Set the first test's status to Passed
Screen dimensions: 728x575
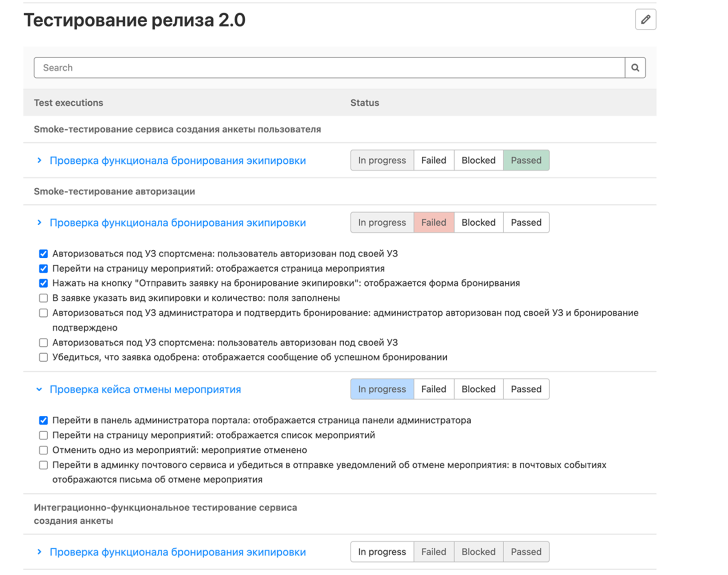526,160
